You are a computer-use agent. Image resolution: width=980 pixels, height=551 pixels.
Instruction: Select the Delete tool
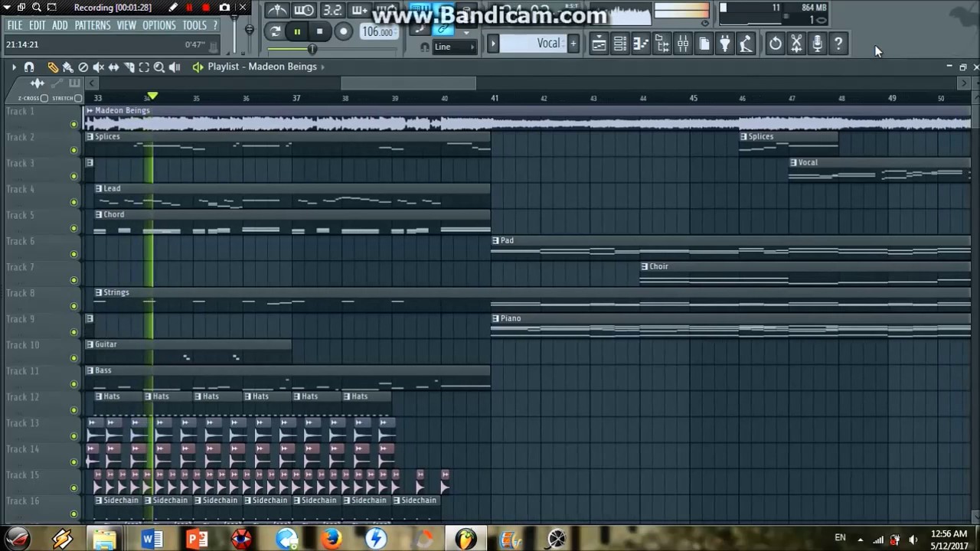[83, 67]
